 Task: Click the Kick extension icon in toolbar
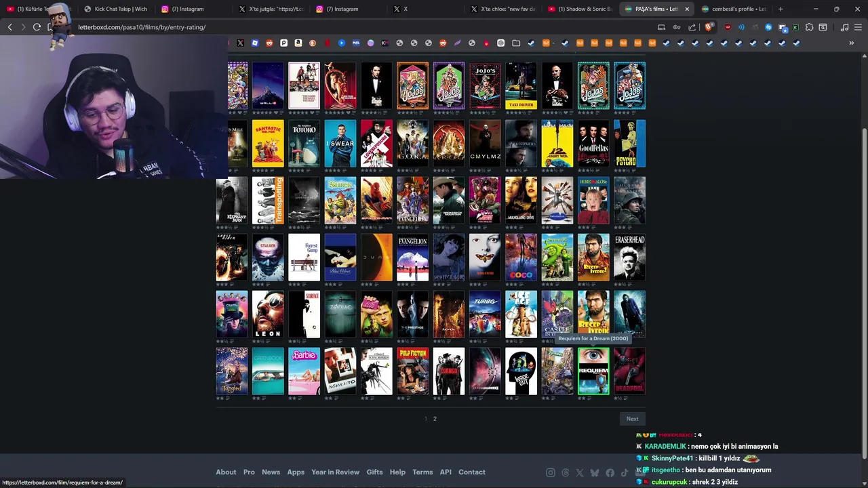point(795,27)
